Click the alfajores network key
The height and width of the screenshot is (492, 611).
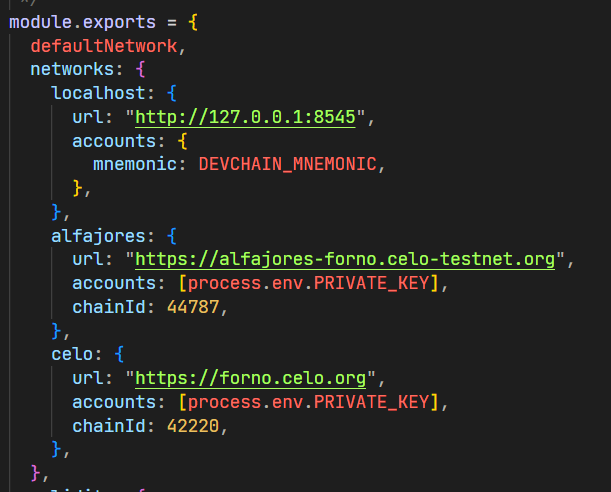click(x=97, y=236)
